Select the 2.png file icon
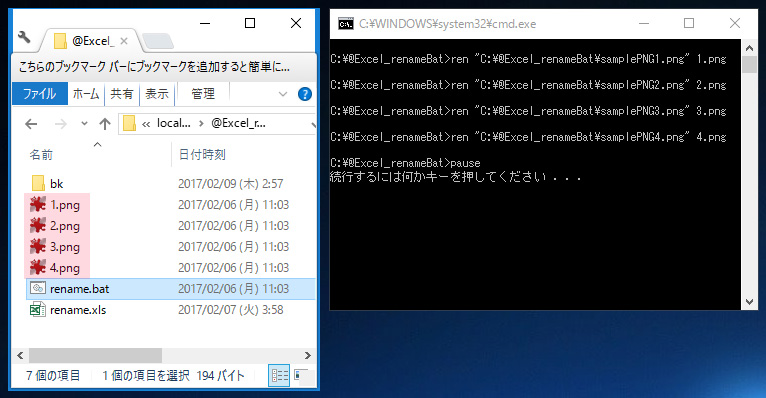The width and height of the screenshot is (766, 398). click(38, 226)
